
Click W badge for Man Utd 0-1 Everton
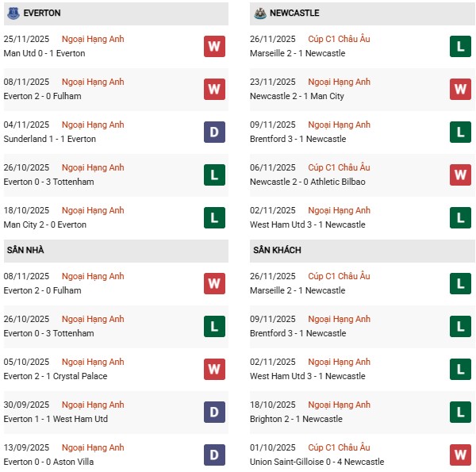click(214, 46)
